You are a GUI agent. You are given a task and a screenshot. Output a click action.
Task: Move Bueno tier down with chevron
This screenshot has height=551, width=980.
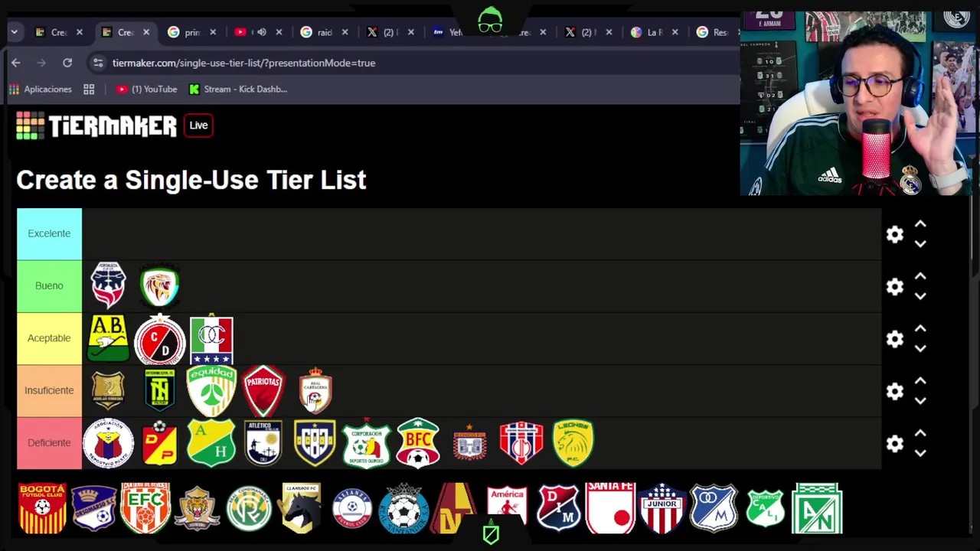pyautogui.click(x=920, y=296)
